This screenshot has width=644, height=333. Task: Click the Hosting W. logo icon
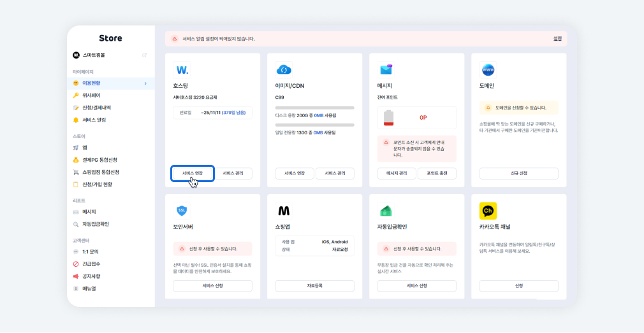182,70
